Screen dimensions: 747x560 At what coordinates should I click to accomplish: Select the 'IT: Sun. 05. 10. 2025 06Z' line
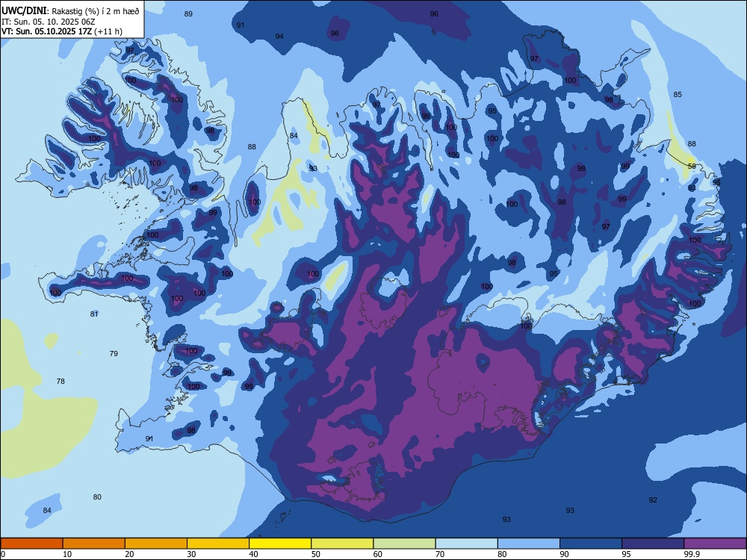[48, 22]
